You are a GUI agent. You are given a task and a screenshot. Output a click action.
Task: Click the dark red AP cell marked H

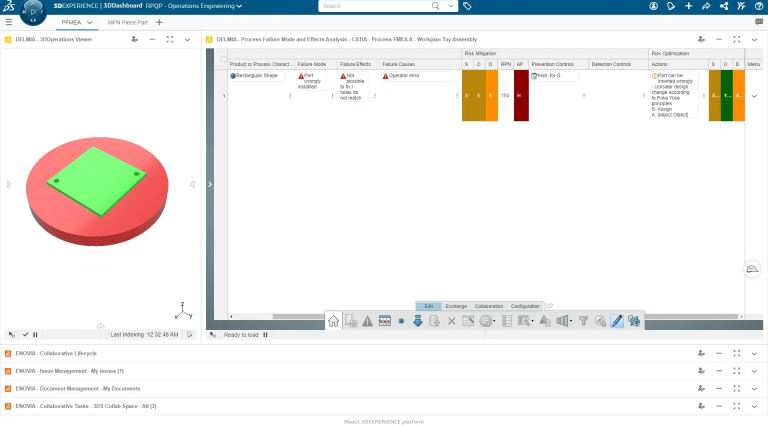coord(520,96)
